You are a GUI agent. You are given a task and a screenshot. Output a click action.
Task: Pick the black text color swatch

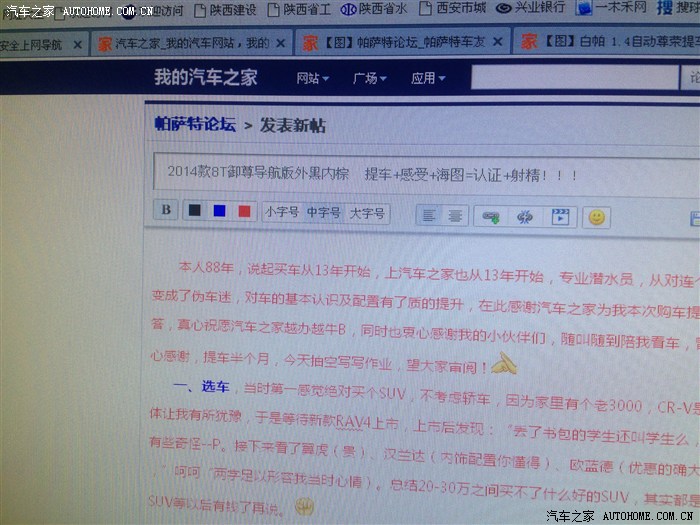[195, 211]
